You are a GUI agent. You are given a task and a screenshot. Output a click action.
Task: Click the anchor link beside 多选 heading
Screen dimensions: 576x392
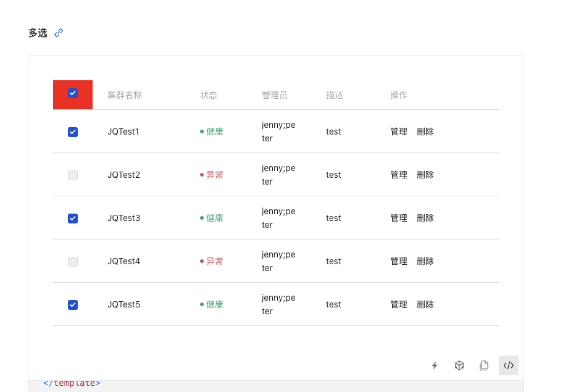coord(59,33)
